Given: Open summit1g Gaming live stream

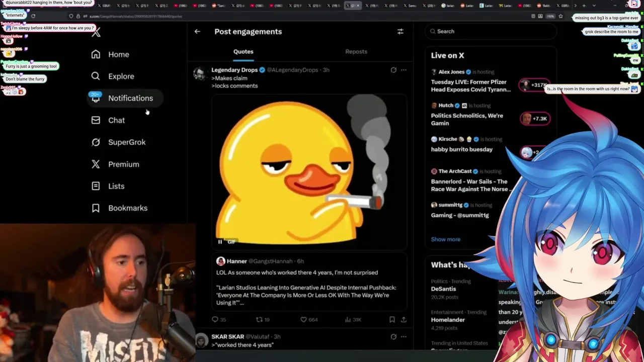Looking at the screenshot, I should [460, 215].
